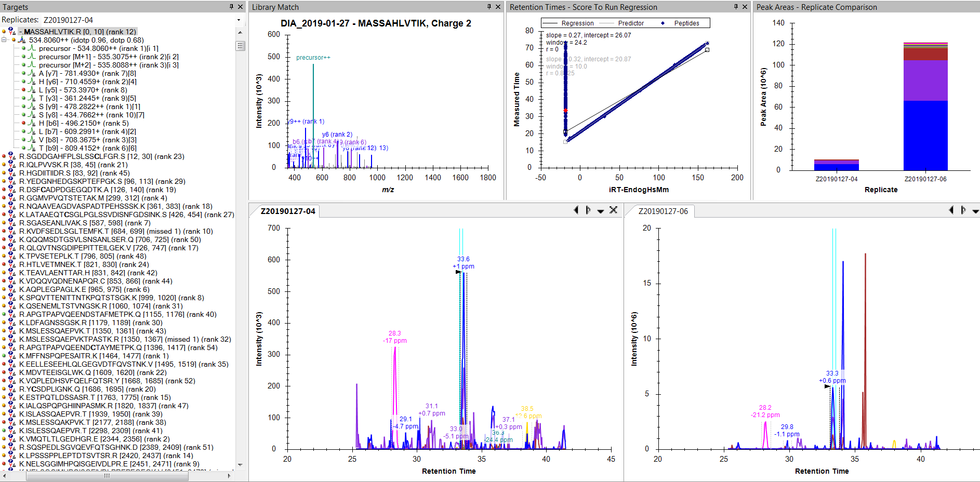980x482 pixels.
Task: Pin the Library Match panel
Action: click(x=489, y=7)
